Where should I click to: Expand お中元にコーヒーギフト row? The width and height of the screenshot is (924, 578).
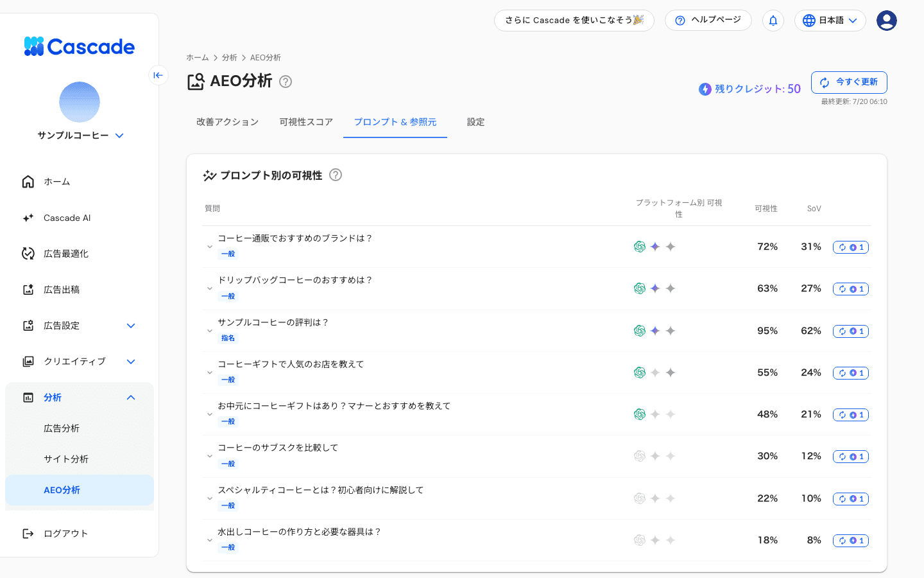(x=209, y=414)
